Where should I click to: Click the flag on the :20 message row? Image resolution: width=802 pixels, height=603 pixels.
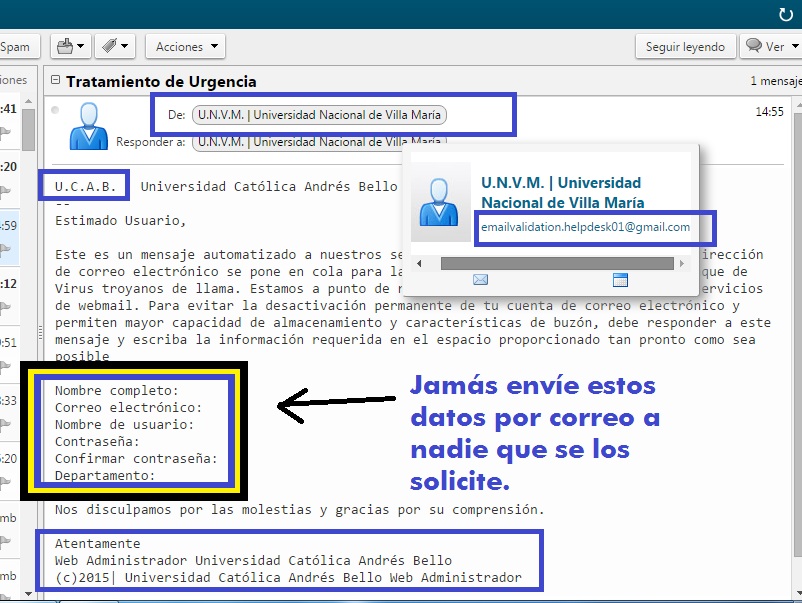5,191
